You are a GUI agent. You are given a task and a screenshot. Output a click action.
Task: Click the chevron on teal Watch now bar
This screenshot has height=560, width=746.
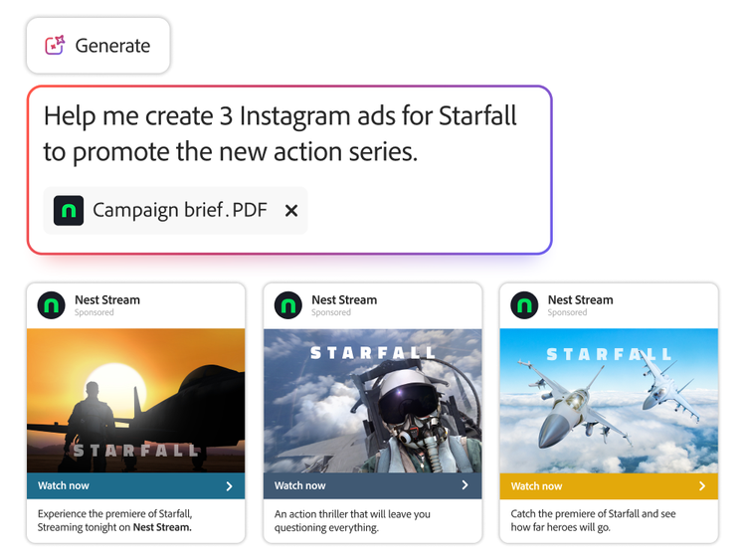click(x=229, y=486)
